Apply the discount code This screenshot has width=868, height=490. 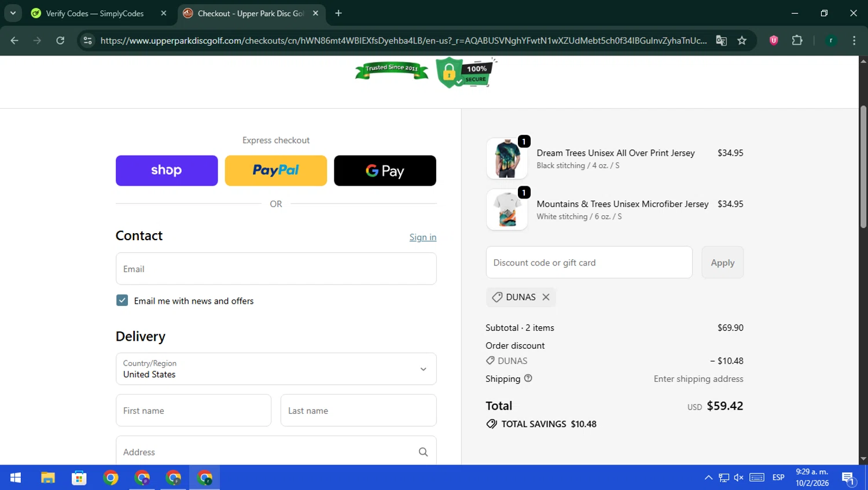723,262
